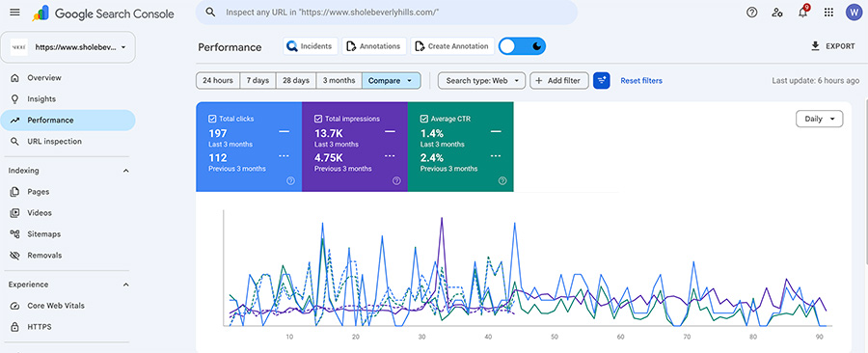Image resolution: width=868 pixels, height=353 pixels.
Task: Open the hamburger main menu
Action: point(14,13)
